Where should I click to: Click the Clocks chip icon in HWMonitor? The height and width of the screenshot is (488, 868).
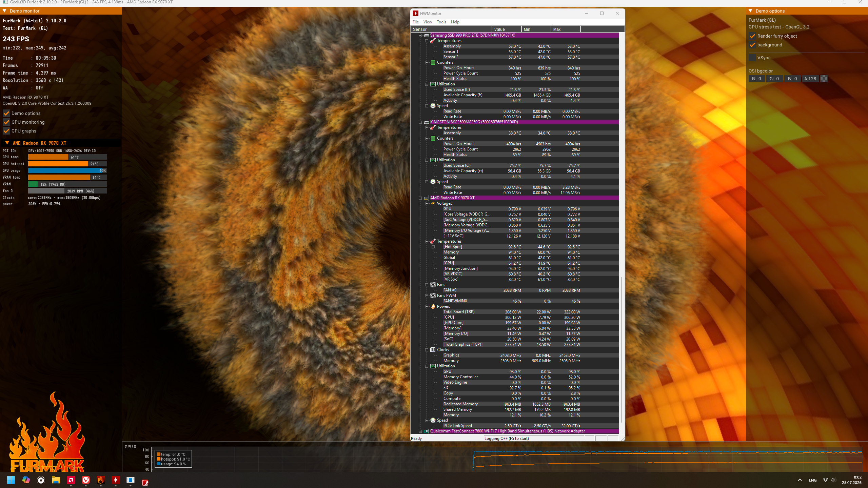[433, 350]
